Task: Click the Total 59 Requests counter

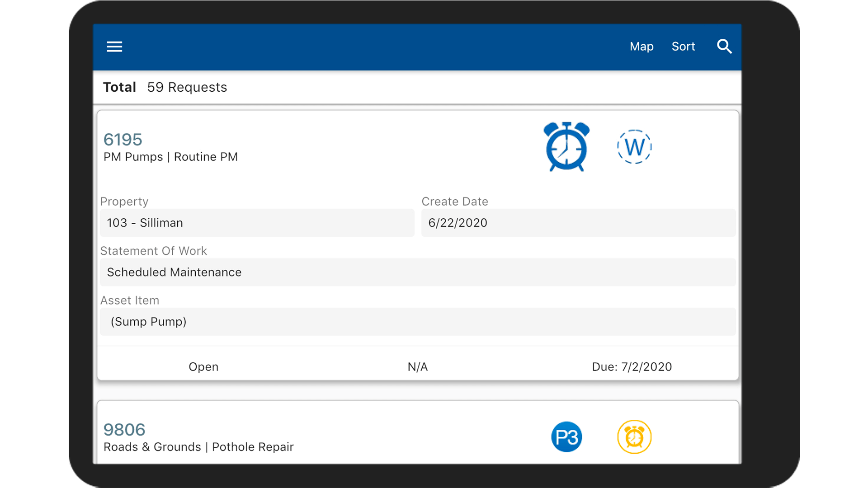Action: click(x=165, y=87)
